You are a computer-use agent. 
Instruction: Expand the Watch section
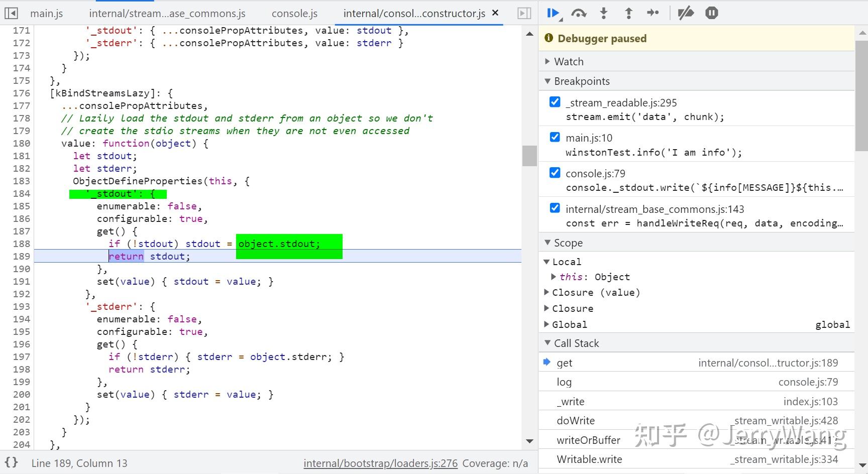pos(696,61)
